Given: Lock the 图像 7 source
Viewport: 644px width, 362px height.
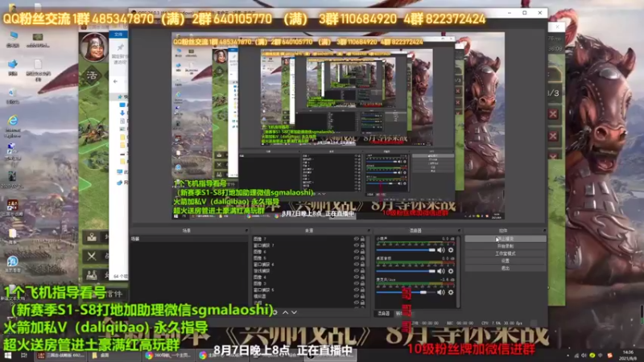Looking at the screenshot, I should pyautogui.click(x=362, y=238).
